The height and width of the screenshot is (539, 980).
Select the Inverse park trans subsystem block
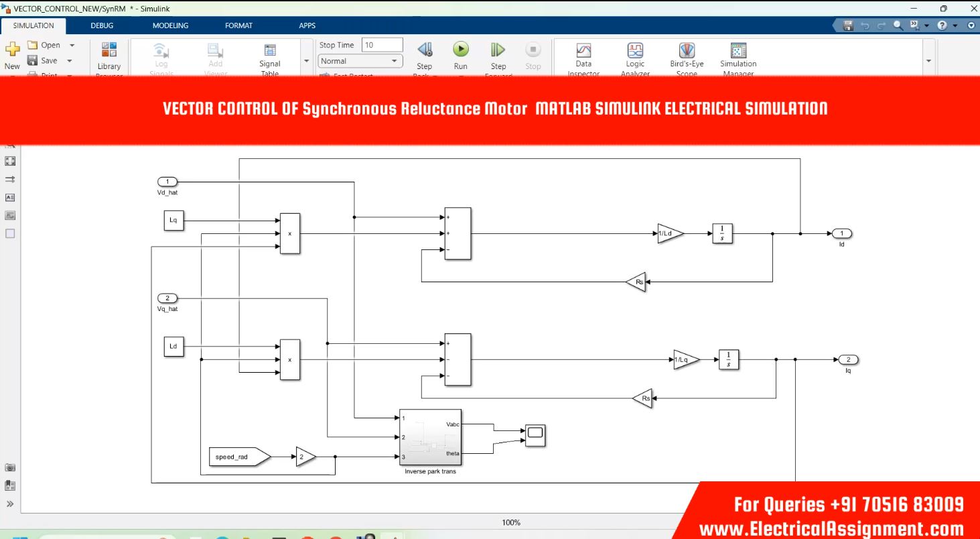point(430,437)
